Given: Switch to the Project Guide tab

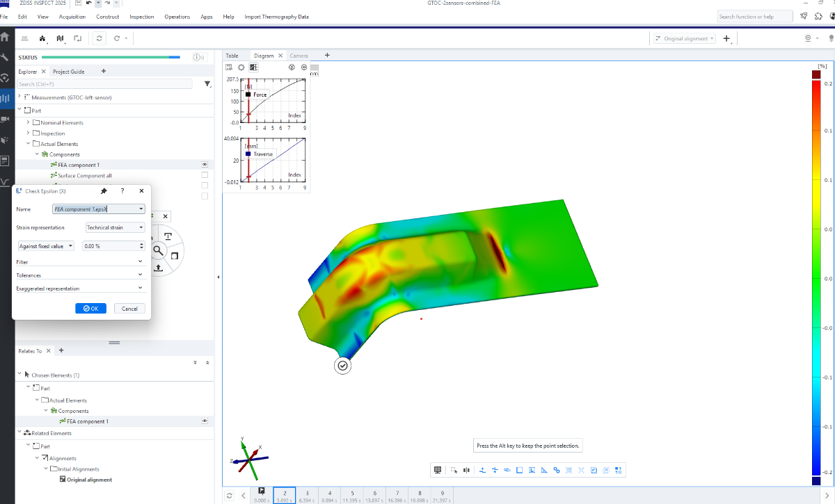Looking at the screenshot, I should 68,72.
